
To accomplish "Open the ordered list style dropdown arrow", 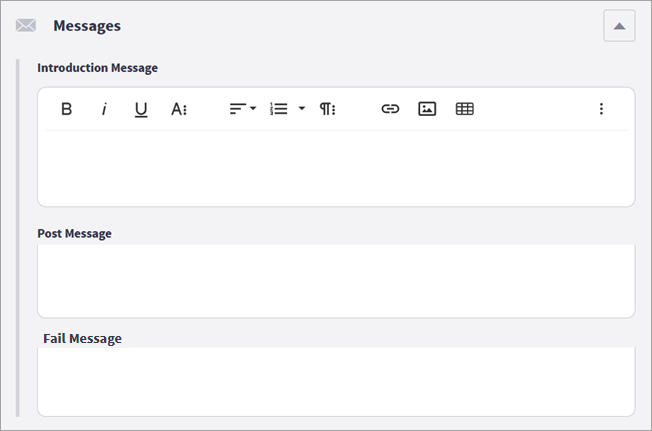I will click(302, 109).
